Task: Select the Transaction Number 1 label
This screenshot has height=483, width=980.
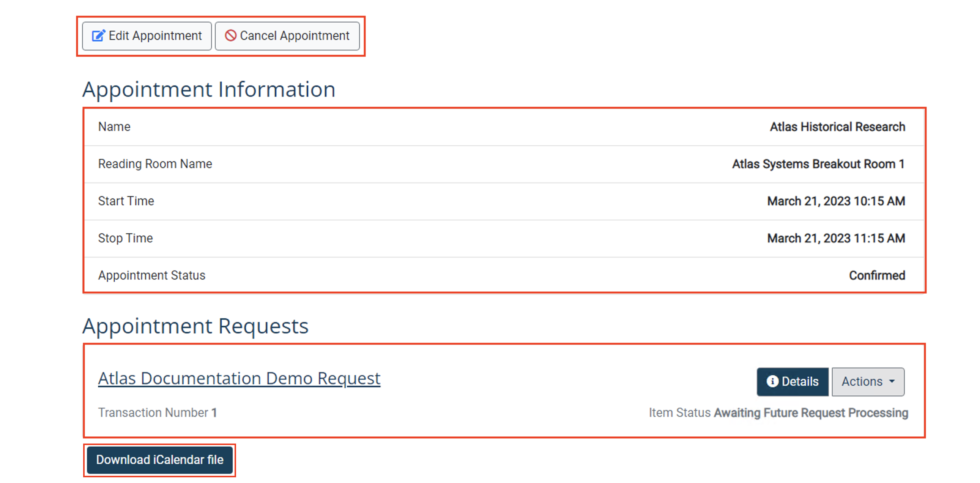Action: click(x=157, y=412)
